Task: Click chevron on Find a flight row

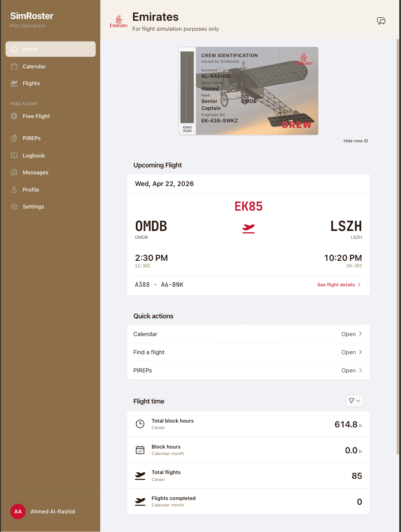Action: pyautogui.click(x=360, y=352)
